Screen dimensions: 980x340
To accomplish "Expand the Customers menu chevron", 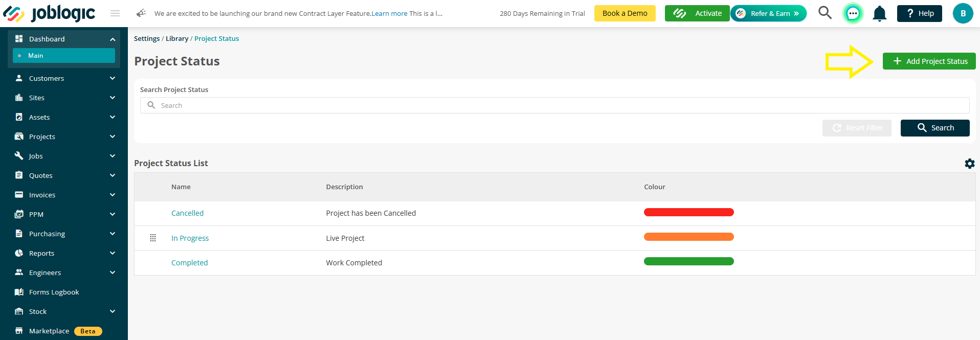I will (x=113, y=78).
